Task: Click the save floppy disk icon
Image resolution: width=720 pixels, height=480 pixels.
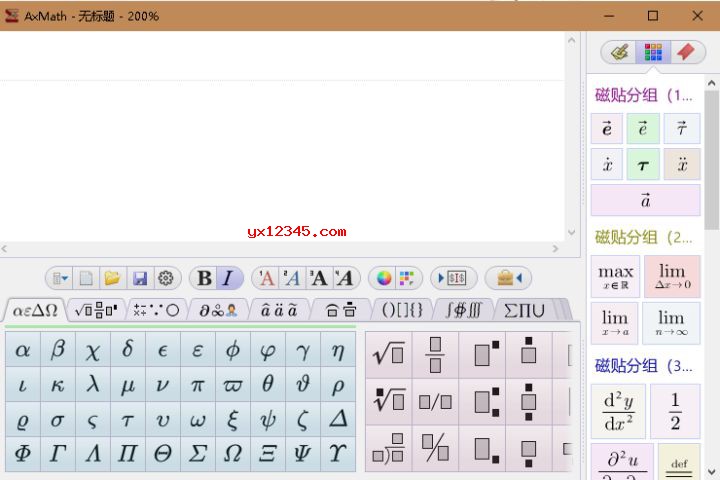Action: tap(140, 278)
